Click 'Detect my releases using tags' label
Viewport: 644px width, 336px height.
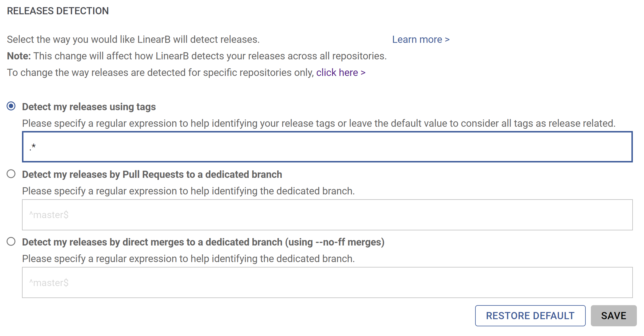[x=89, y=107]
